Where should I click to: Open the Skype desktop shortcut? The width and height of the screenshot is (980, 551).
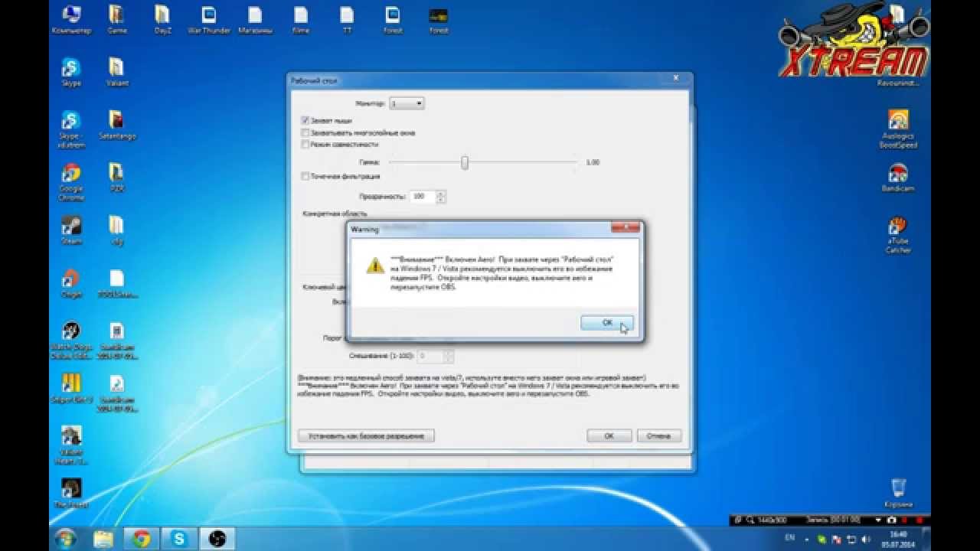[x=71, y=73]
